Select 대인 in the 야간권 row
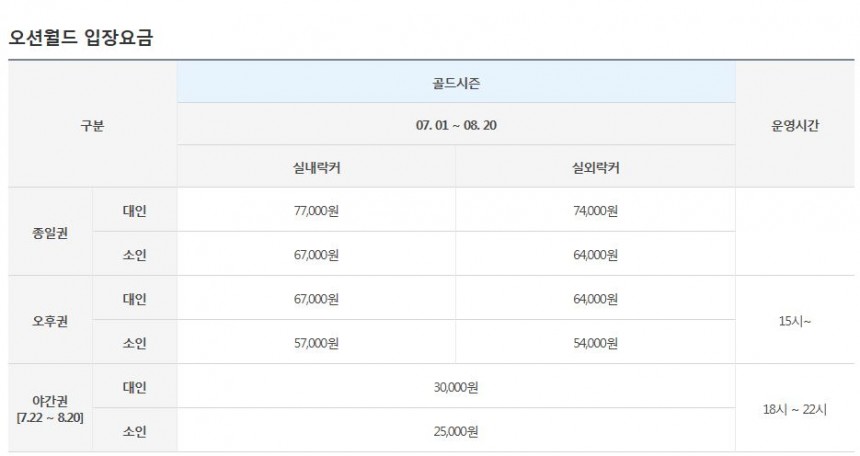Image resolution: width=860 pixels, height=456 pixels. pyautogui.click(x=134, y=387)
